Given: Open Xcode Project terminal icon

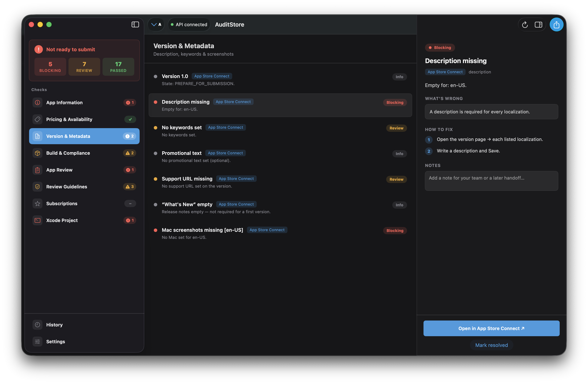Looking at the screenshot, I should coord(37,220).
